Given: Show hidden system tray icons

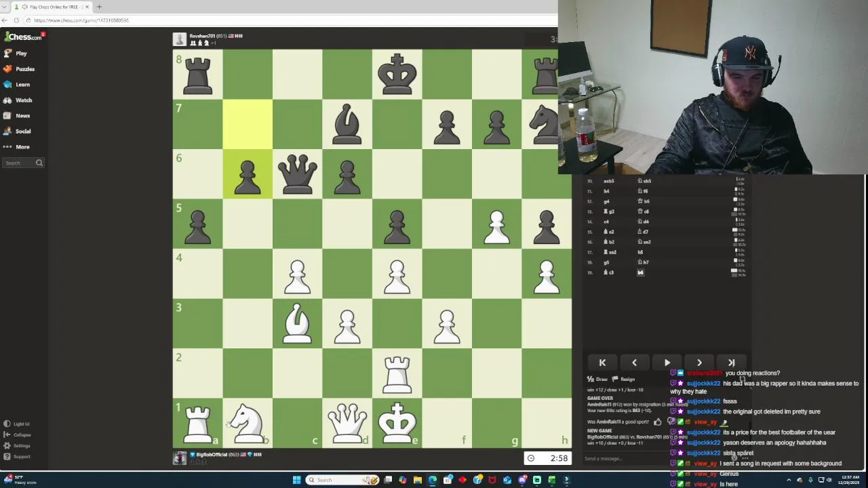Looking at the screenshot, I should 789,480.
